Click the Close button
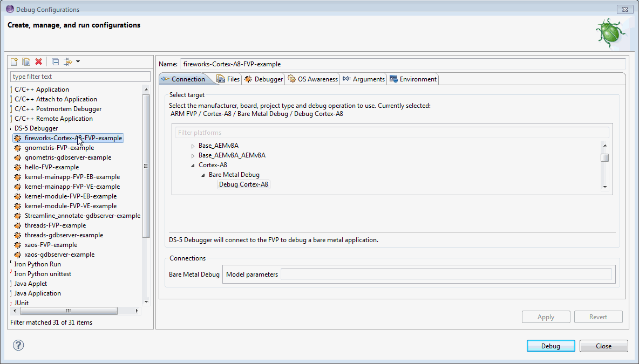Screen dimensions: 639x364 603,346
